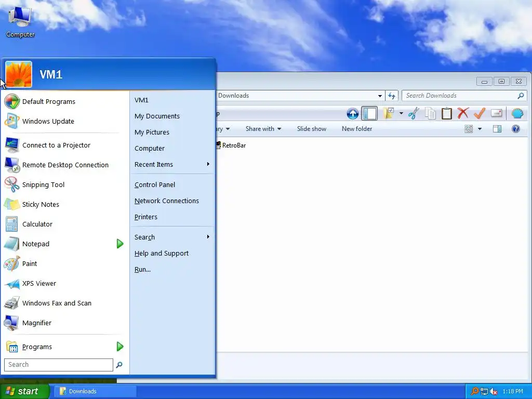Click New folder button
Screen dimensions: 532x399
click(x=356, y=129)
